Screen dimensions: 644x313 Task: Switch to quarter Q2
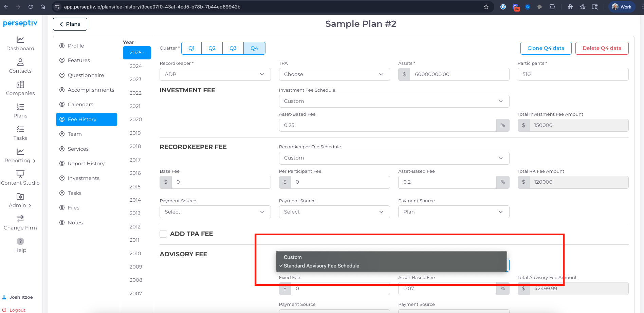[212, 48]
